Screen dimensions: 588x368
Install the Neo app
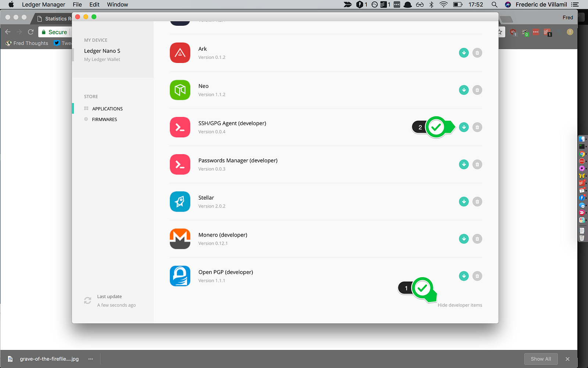pos(464,90)
